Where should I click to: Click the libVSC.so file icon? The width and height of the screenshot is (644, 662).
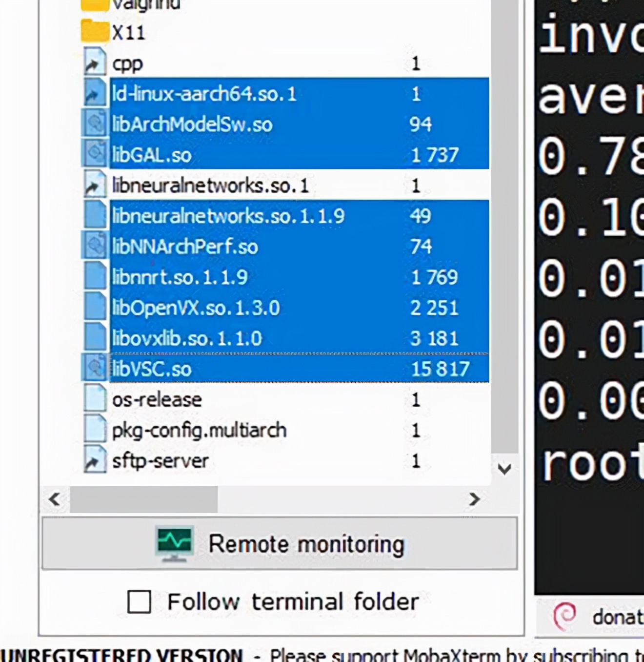tap(96, 369)
